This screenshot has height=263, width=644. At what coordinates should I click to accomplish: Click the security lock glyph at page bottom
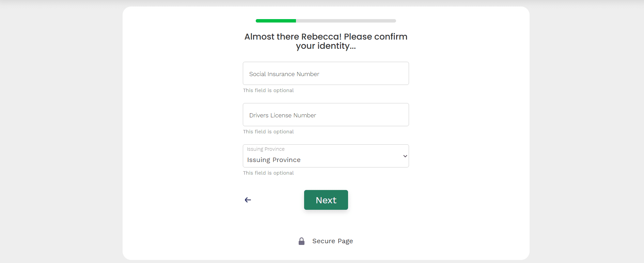click(301, 241)
